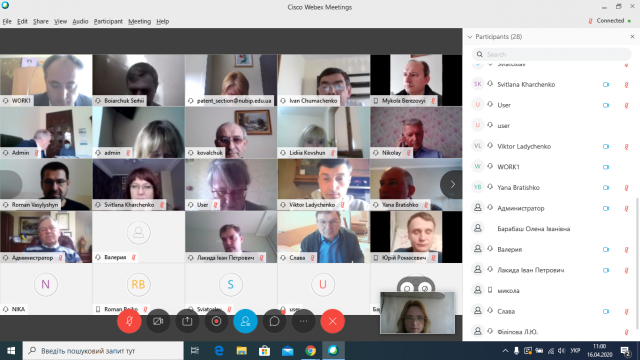The image size is (640, 360).
Task: Open the Windows notification center
Action: click(x=626, y=351)
